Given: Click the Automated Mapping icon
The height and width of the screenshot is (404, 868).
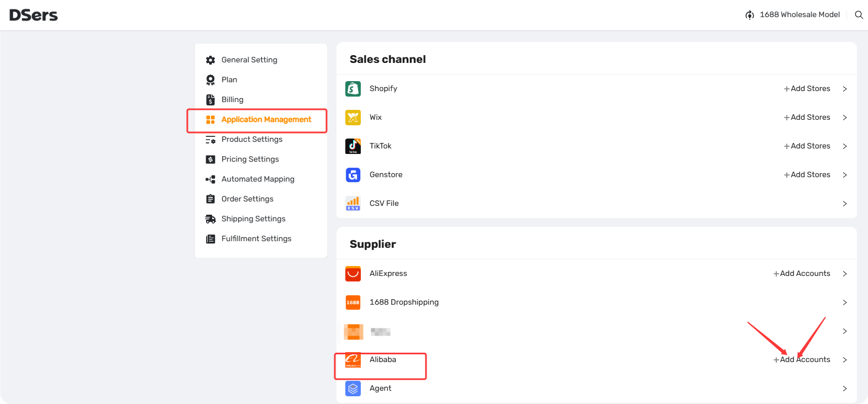Looking at the screenshot, I should click(x=211, y=179).
